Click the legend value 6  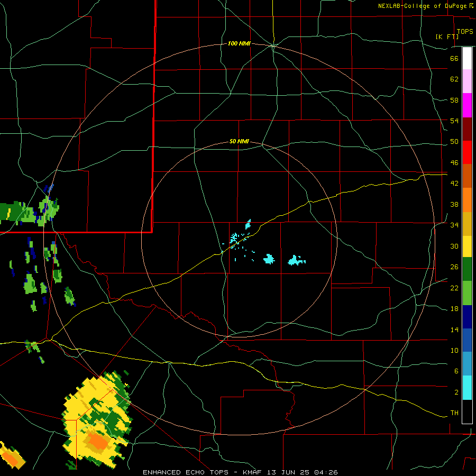click(x=456, y=371)
